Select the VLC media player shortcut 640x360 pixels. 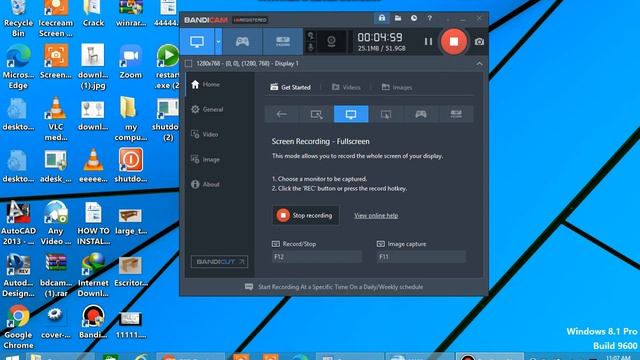click(x=56, y=119)
